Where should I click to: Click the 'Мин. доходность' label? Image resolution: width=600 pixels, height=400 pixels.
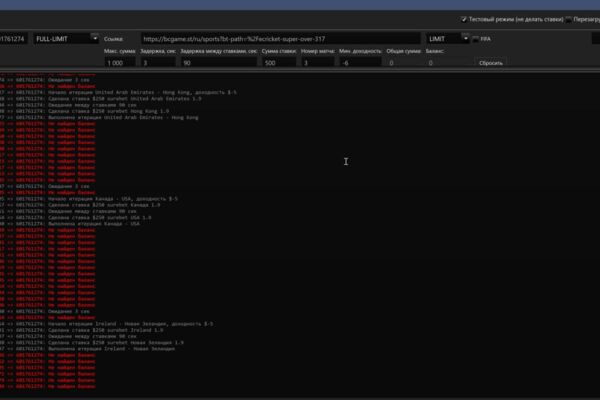point(360,51)
